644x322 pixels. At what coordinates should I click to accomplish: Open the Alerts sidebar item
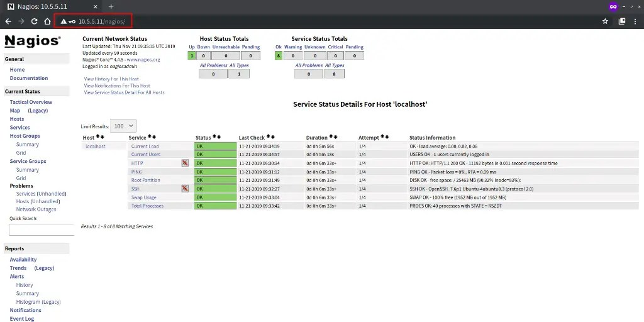[17, 277]
